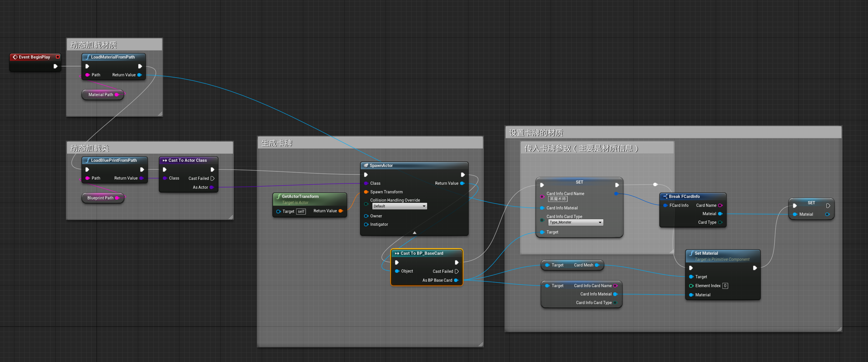Select the Blueprint Path variable node

[100, 198]
